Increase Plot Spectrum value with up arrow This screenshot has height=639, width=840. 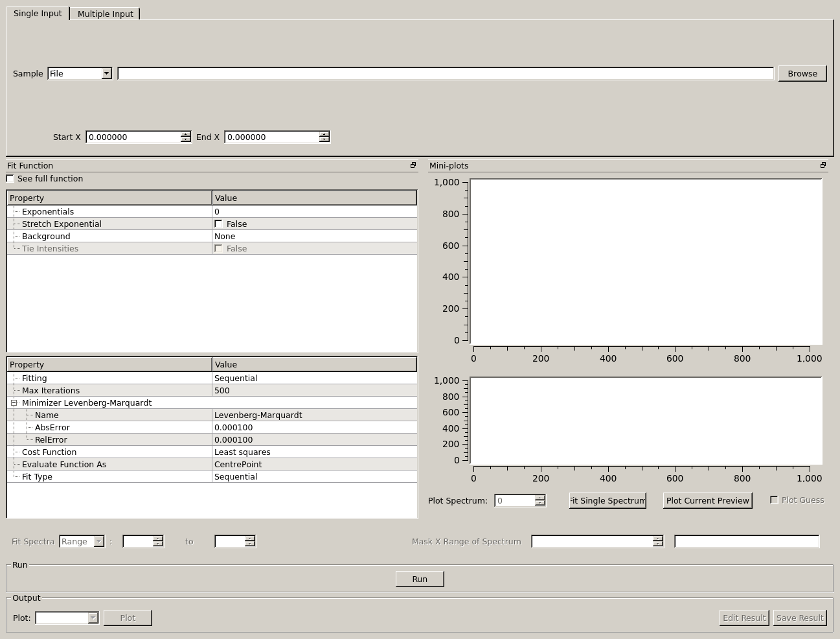click(540, 498)
